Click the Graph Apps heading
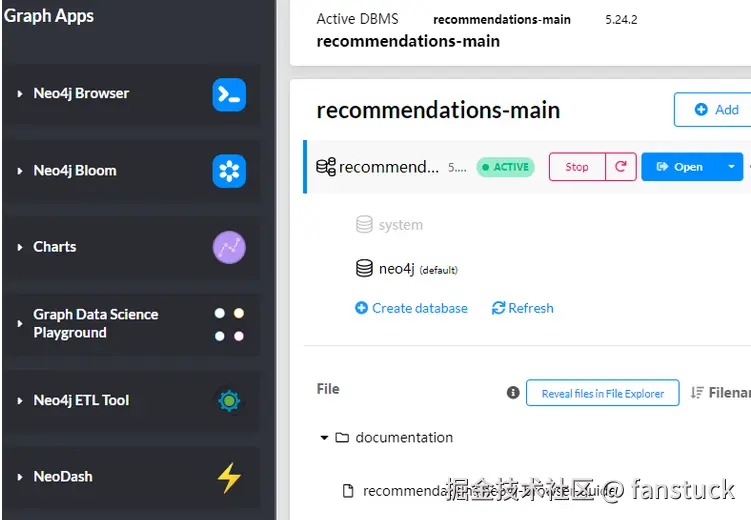 pos(49,16)
